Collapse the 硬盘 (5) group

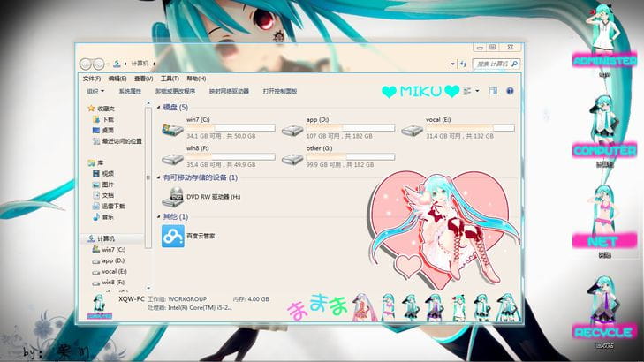[x=159, y=108]
